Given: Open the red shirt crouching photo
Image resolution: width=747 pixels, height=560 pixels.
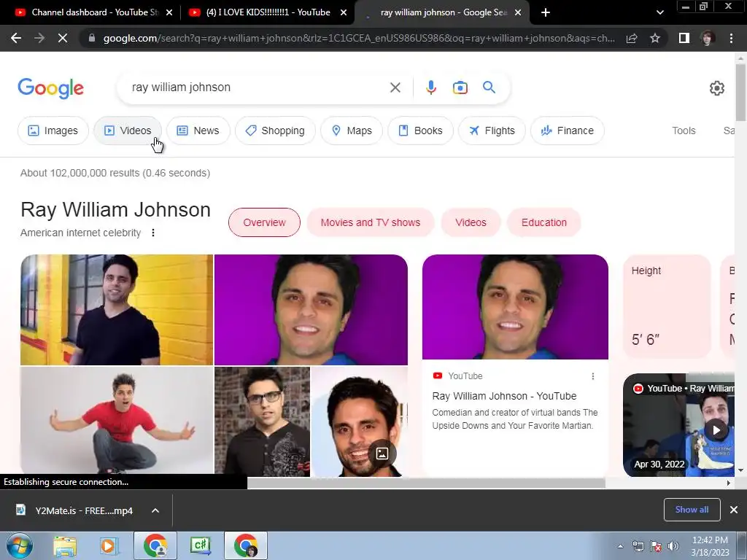Looking at the screenshot, I should 117,421.
